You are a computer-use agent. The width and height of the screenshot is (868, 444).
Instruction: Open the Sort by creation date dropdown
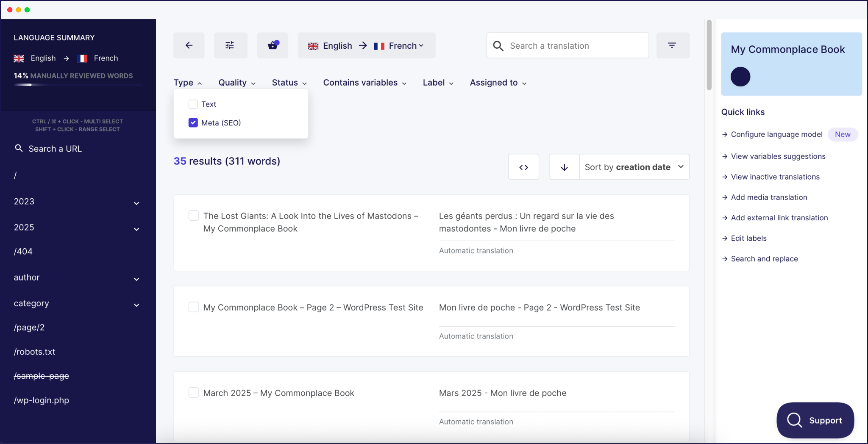(x=633, y=167)
